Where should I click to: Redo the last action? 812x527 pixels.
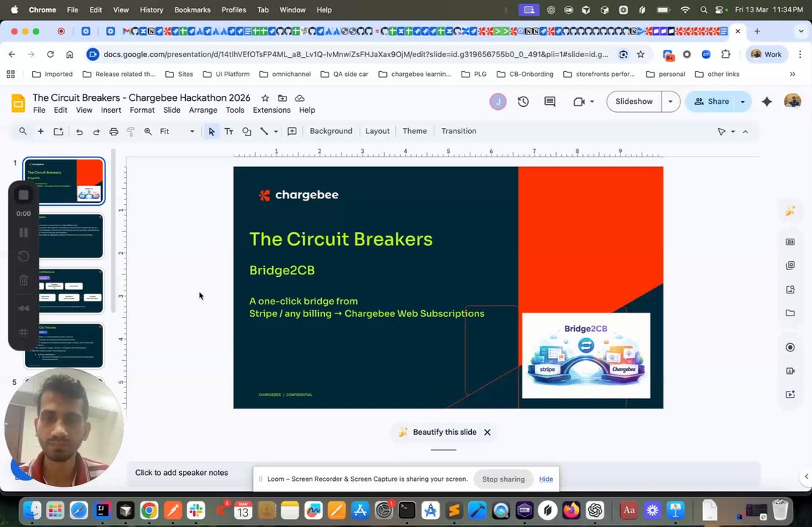coord(97,132)
